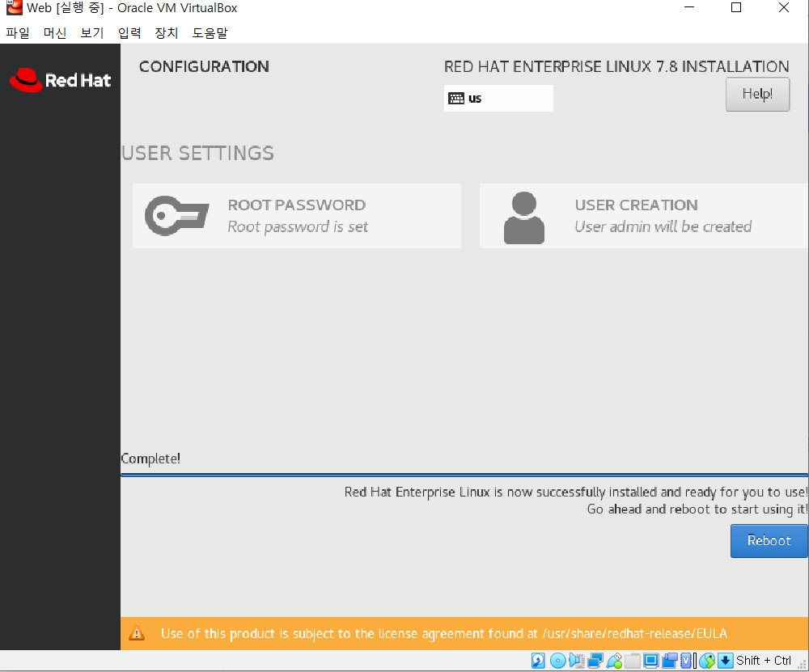This screenshot has width=809, height=672.
Task: Click the User Creation person icon
Action: tap(523, 218)
